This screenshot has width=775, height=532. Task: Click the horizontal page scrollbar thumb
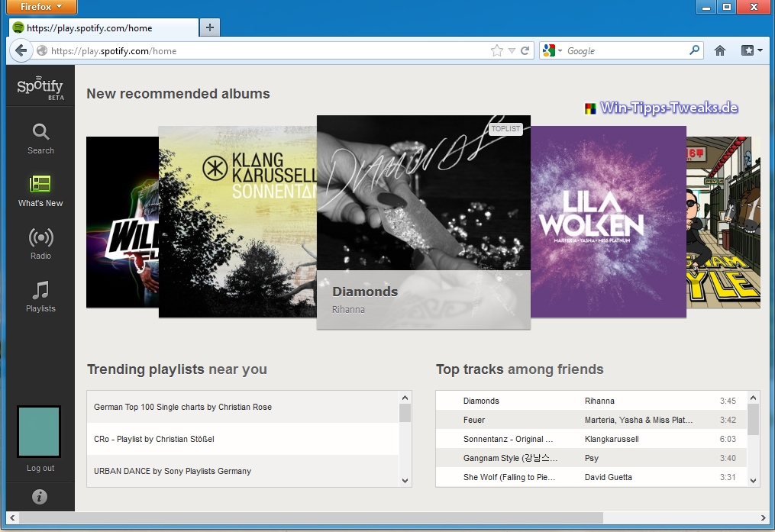click(311, 518)
